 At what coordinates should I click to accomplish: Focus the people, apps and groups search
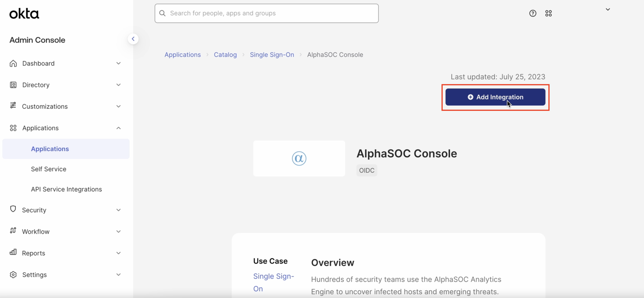(x=266, y=13)
